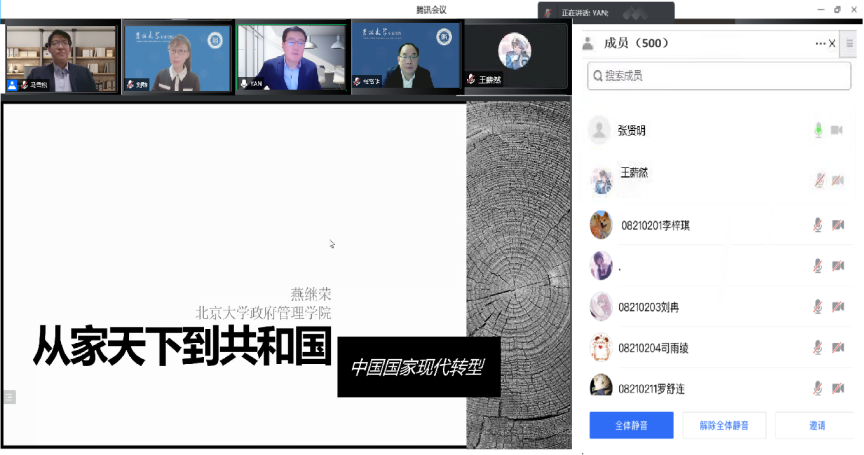Unmute 王蔚然's microphone in member list
The image size is (864, 455).
817,180
